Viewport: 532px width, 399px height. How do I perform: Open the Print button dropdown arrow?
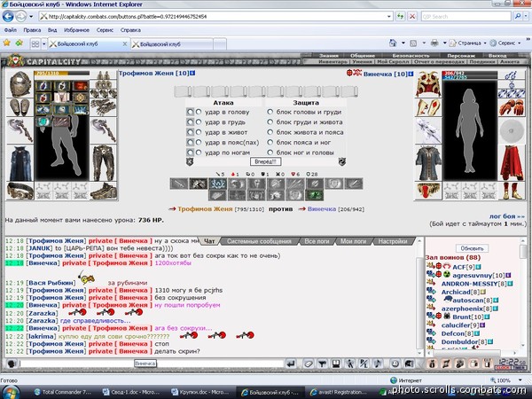click(444, 43)
